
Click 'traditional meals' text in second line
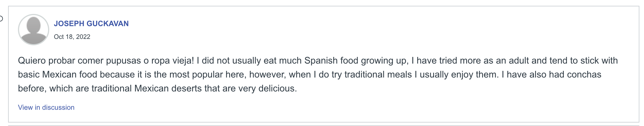click(x=378, y=75)
